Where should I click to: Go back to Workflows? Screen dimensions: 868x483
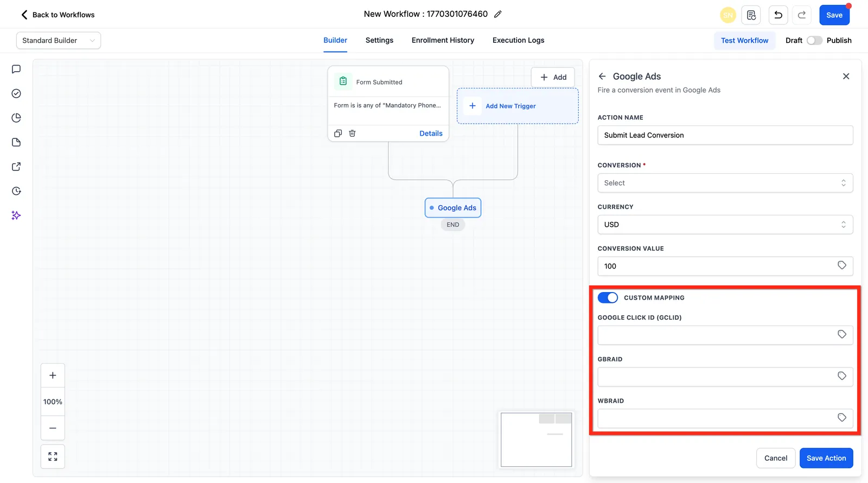[x=58, y=15]
